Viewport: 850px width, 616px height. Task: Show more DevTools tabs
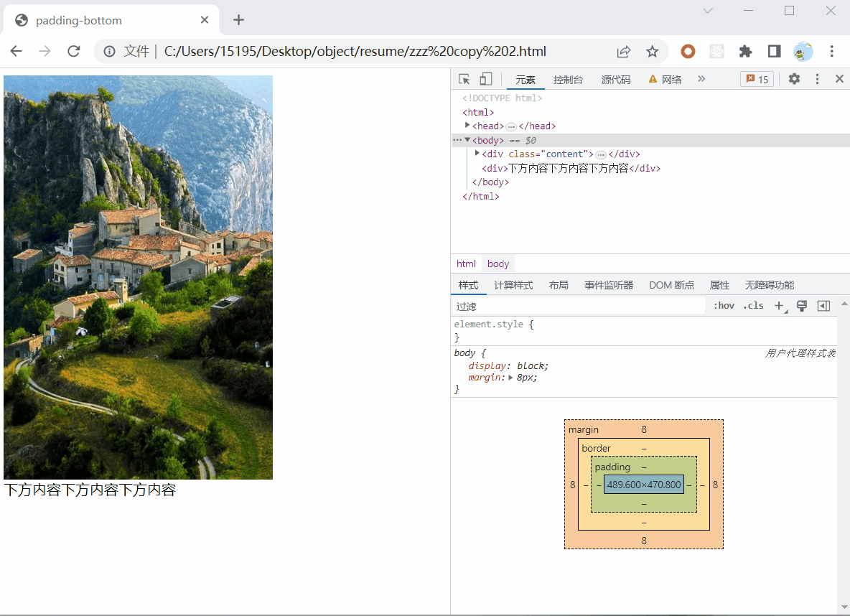click(x=701, y=79)
